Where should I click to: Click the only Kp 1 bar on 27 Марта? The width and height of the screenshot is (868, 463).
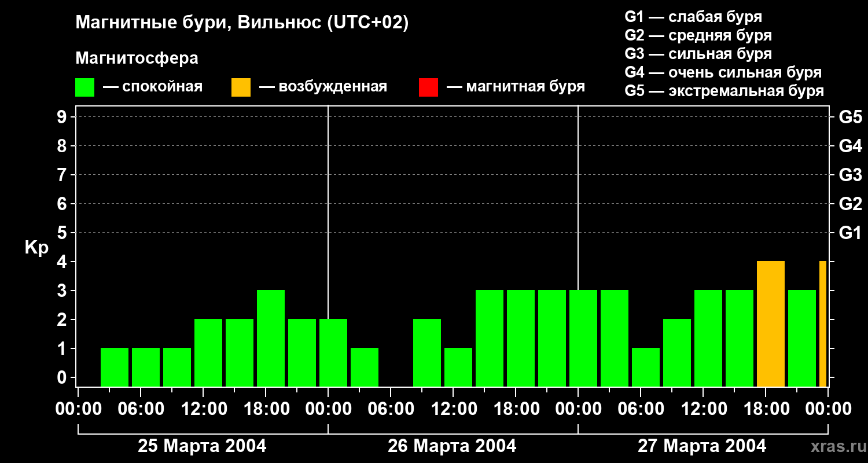click(646, 368)
